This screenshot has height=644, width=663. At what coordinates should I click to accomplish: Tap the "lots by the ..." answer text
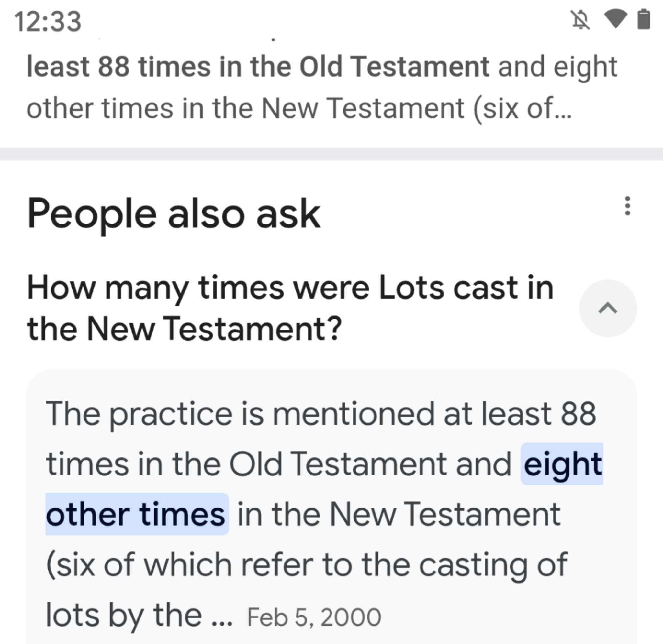[139, 615]
